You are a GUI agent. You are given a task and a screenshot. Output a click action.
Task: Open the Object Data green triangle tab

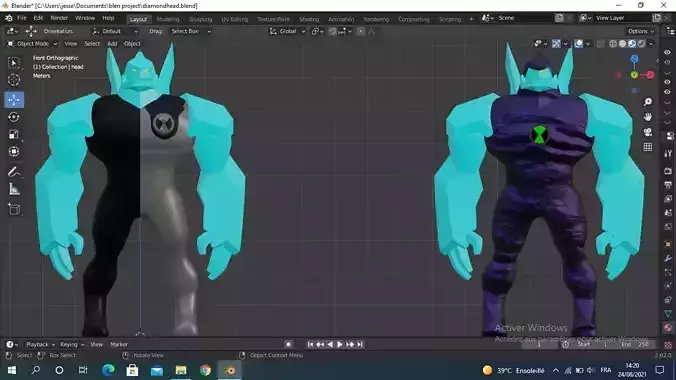(668, 314)
